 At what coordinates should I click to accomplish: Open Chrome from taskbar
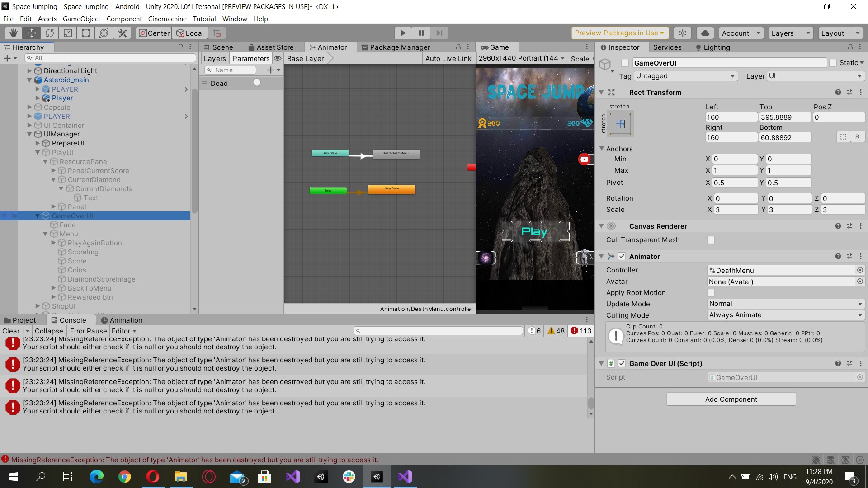point(124,477)
